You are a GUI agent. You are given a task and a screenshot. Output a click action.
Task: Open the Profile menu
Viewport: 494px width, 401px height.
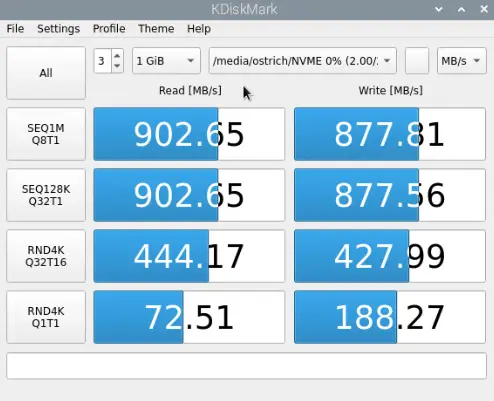click(x=109, y=29)
